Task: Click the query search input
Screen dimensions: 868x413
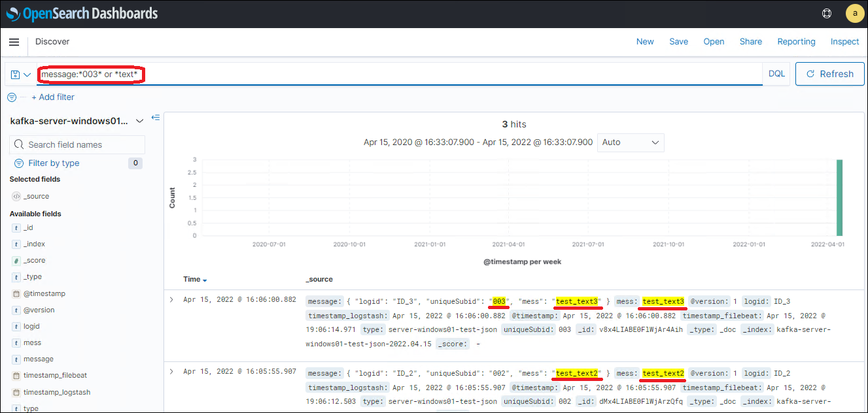Action: click(399, 74)
